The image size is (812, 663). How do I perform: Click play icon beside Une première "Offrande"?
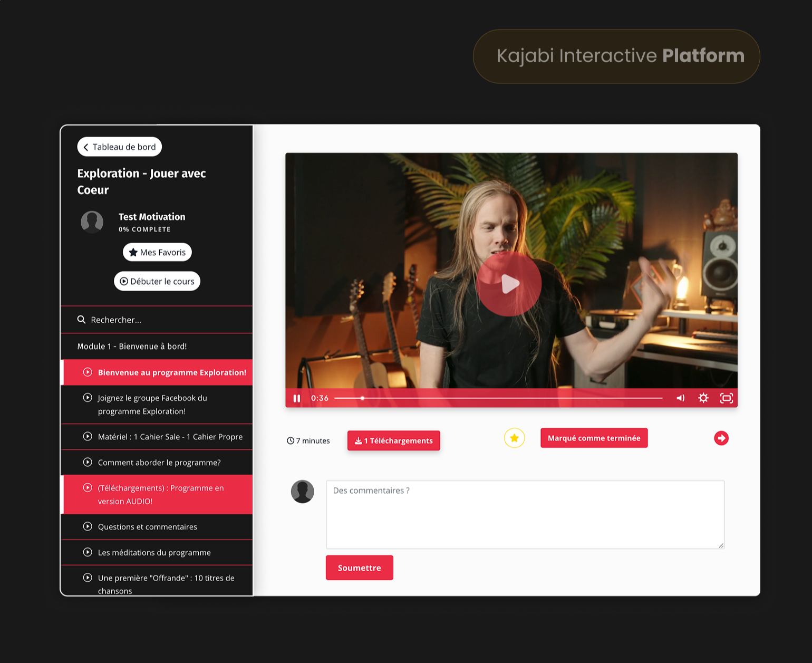(x=88, y=578)
